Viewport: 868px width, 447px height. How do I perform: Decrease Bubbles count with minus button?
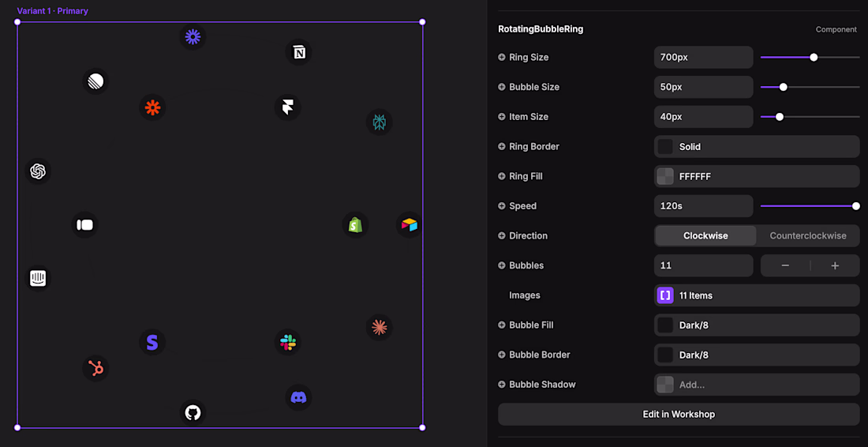click(x=785, y=266)
